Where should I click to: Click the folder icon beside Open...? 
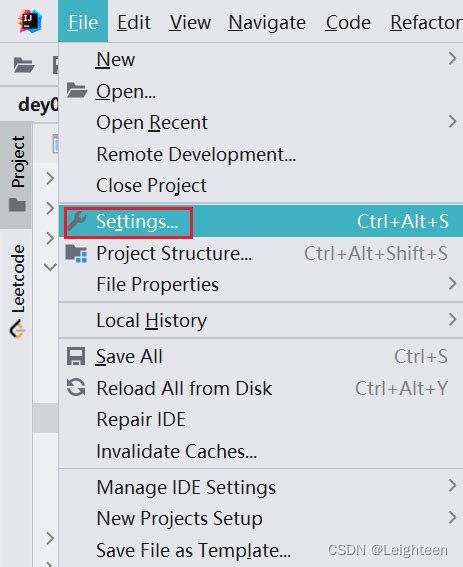[x=77, y=90]
